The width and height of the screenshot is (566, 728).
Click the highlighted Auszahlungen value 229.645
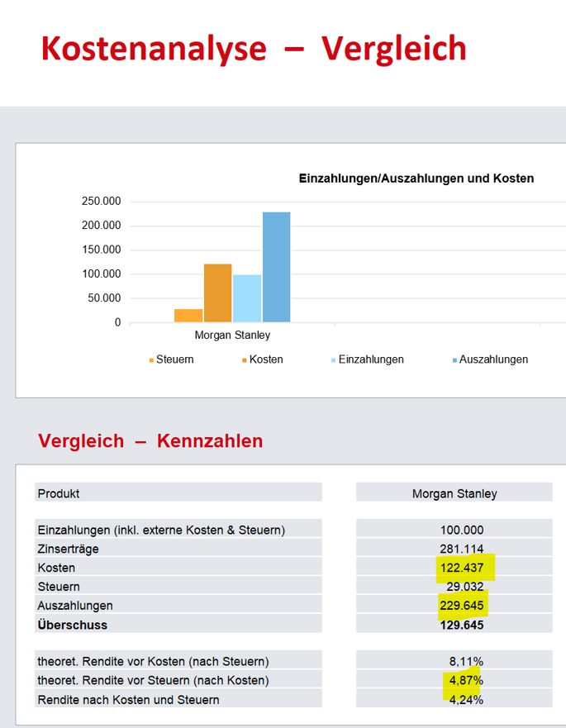pyautogui.click(x=462, y=606)
